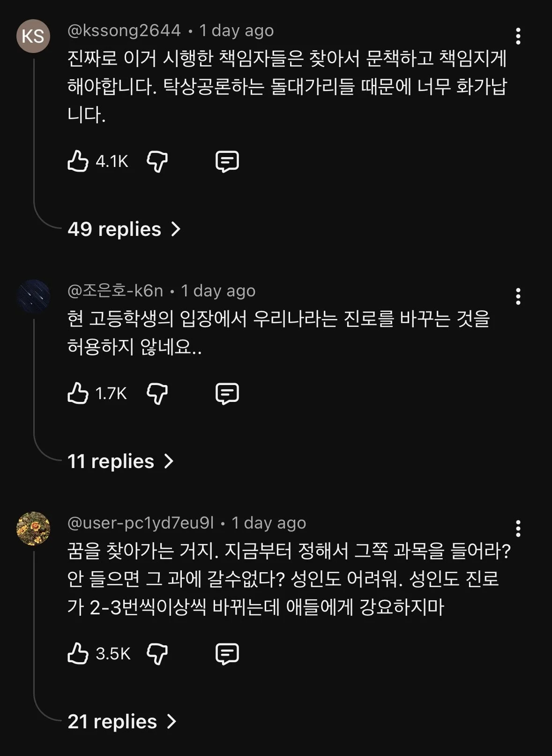The width and height of the screenshot is (552, 756).
Task: Open more options for @kssong2644 comment
Action: pos(518,36)
